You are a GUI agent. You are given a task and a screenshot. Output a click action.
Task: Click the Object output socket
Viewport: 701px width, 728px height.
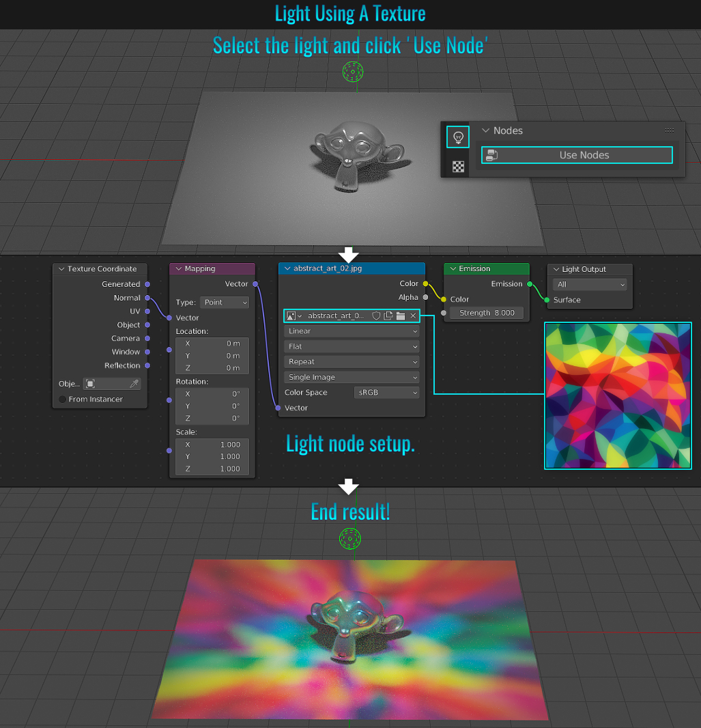point(147,325)
